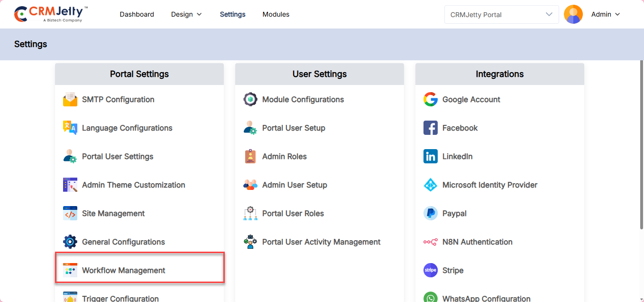644x302 pixels.
Task: Open the Portal User Roles link
Action: [x=293, y=214]
